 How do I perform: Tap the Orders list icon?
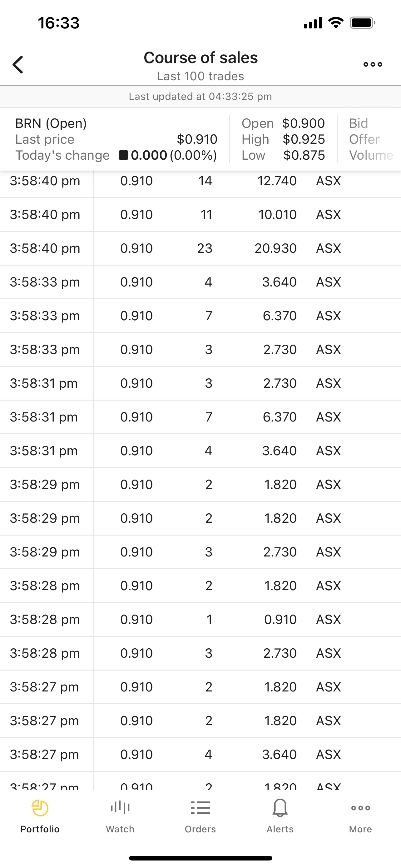coord(200,808)
